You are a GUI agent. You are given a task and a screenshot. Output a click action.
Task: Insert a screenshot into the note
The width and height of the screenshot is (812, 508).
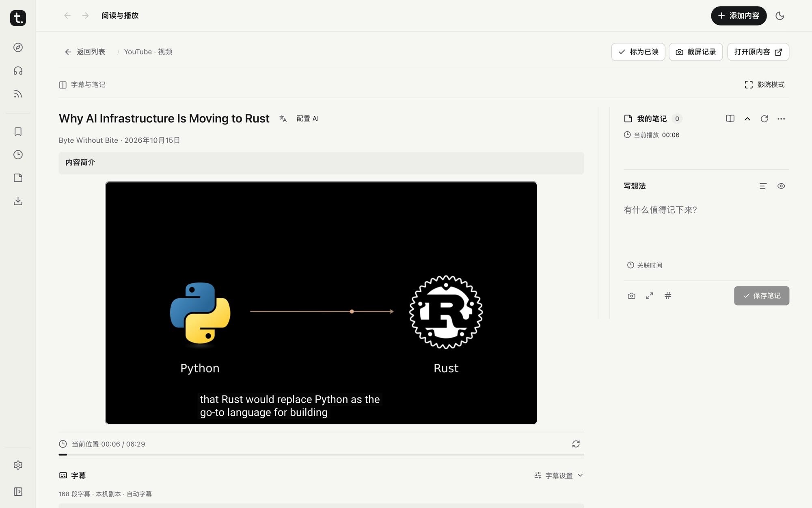tap(631, 296)
